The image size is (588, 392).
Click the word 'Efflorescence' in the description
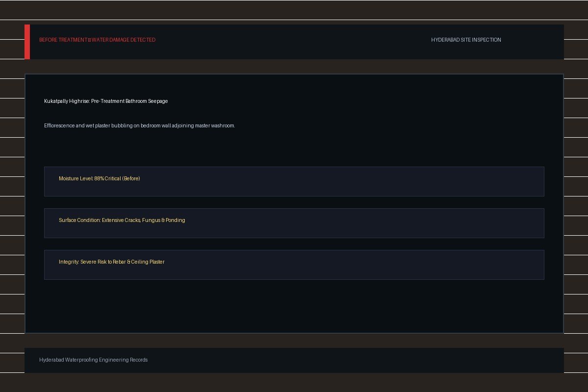[59, 125]
